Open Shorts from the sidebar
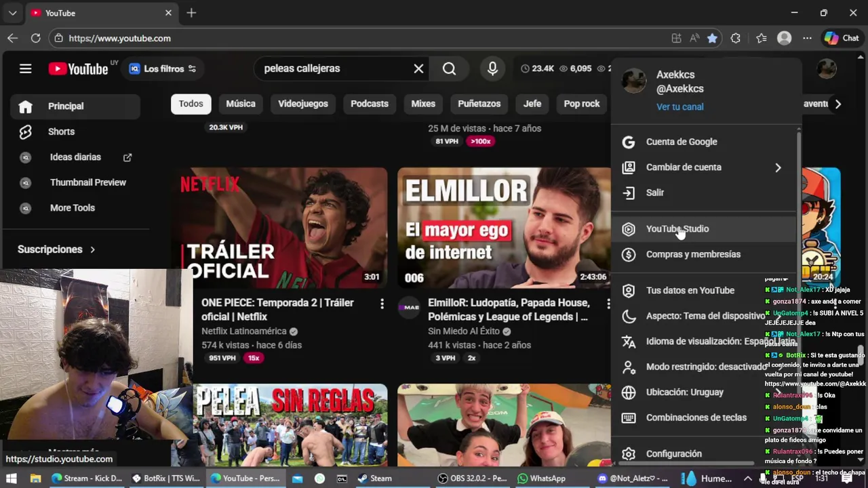Screen dimensions: 868x488 pyautogui.click(x=75, y=131)
